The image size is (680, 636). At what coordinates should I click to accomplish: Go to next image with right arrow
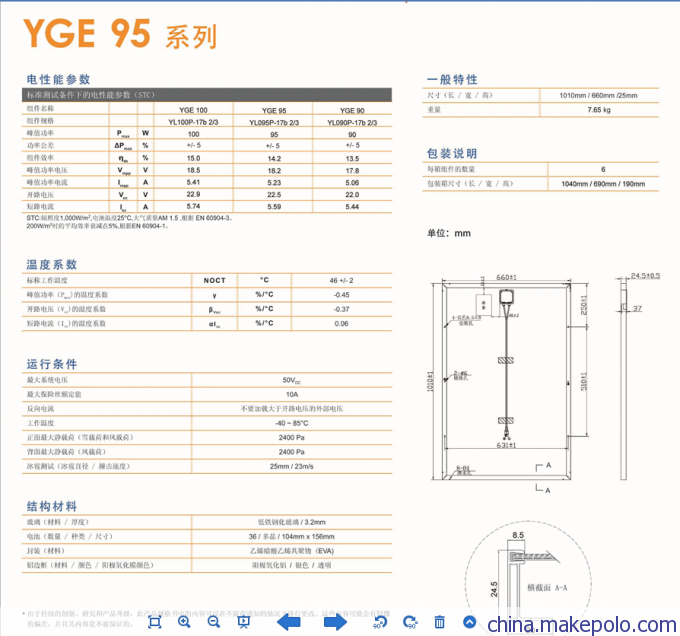click(x=335, y=621)
